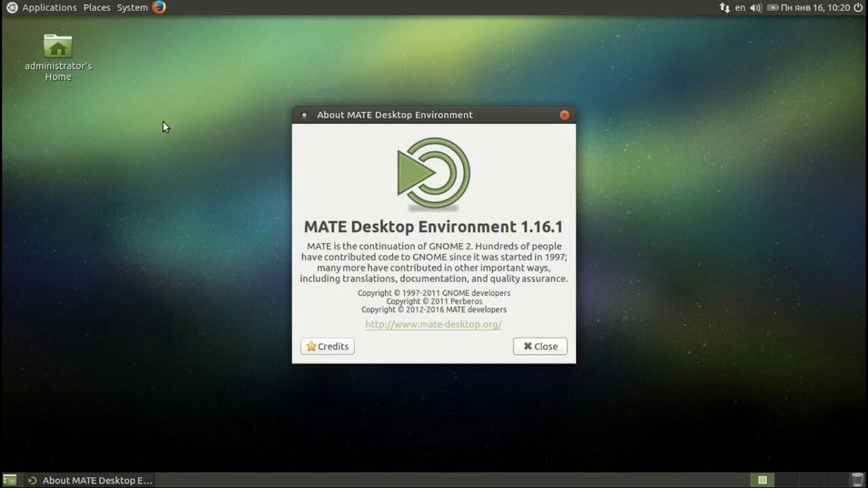Close About dialog with titlebar red button
This screenshot has width=868, height=488.
pos(564,115)
